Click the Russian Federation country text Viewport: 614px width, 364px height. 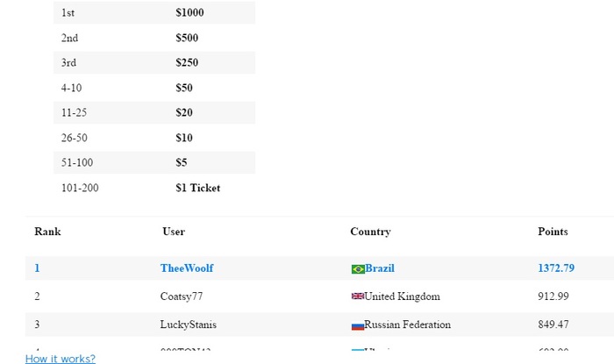(407, 325)
